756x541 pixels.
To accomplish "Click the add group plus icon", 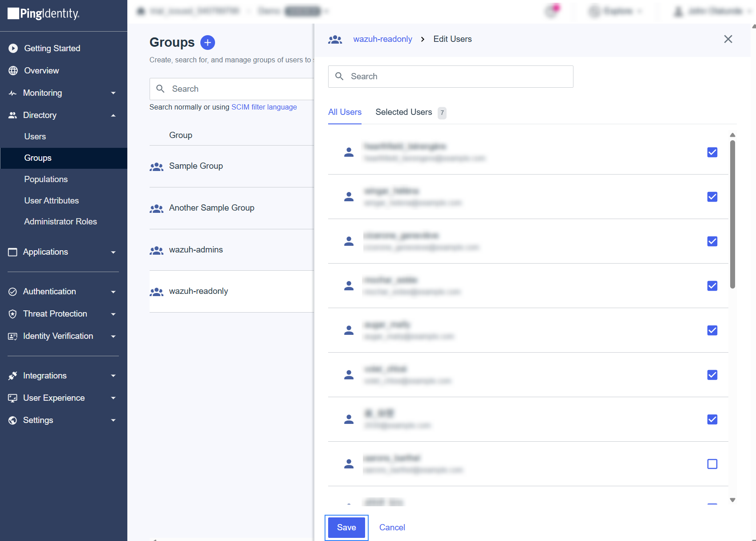I will [x=207, y=42].
